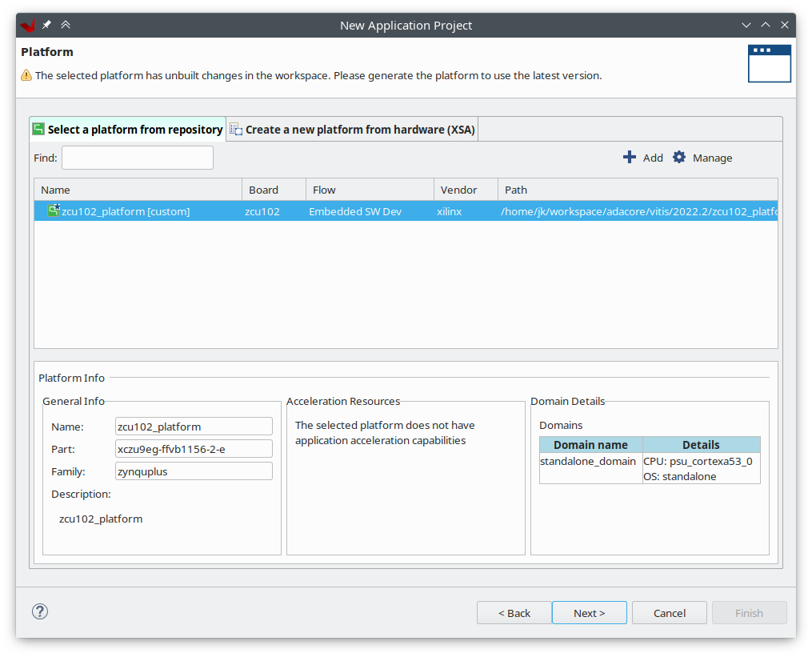Viewport: 812px width, 657px height.
Task: Minimize the New Application Project dialog
Action: click(x=746, y=25)
